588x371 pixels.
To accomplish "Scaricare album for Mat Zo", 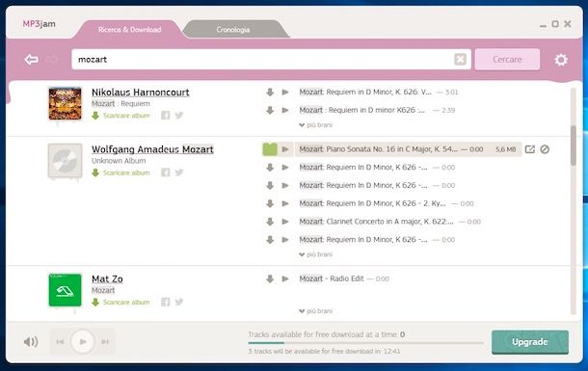I will click(x=120, y=302).
